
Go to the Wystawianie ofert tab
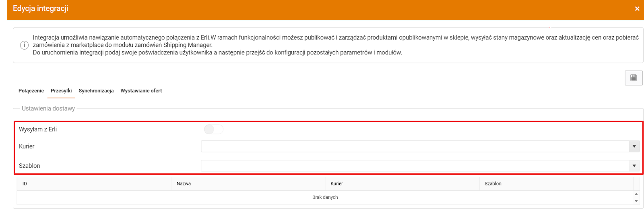(141, 91)
